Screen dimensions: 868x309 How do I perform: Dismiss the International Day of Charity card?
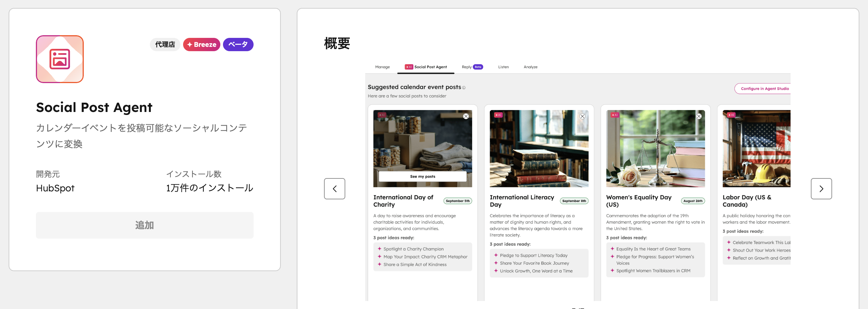pyautogui.click(x=466, y=116)
